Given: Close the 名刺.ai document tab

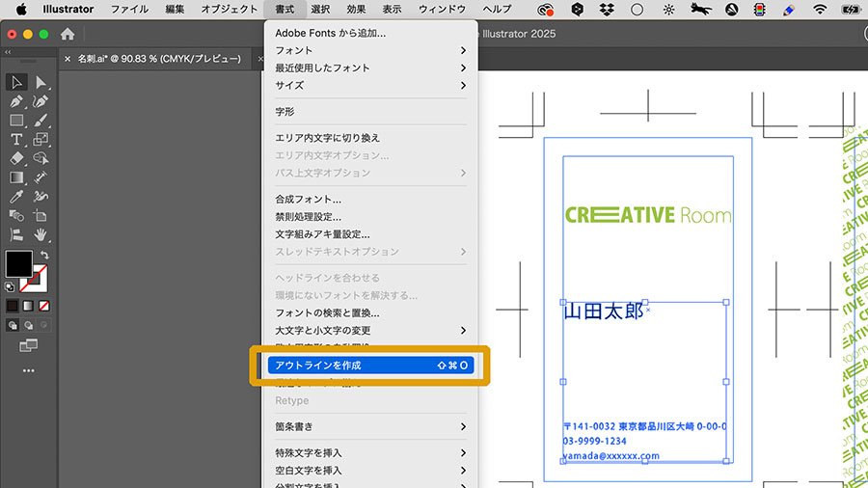Looking at the screenshot, I should (68, 59).
